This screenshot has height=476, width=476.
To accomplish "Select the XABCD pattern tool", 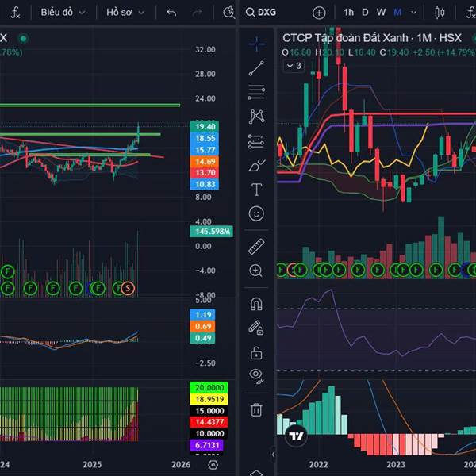I will [256, 117].
